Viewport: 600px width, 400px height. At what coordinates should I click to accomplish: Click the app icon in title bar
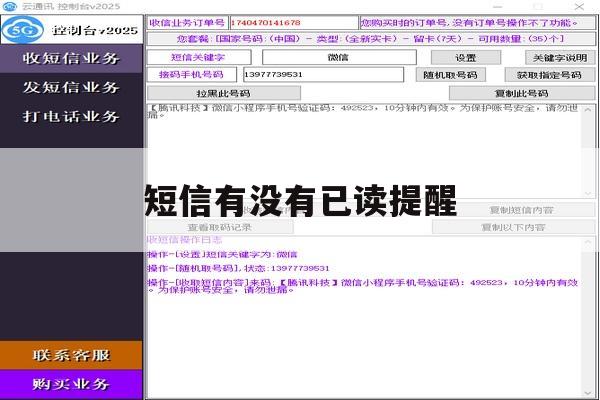(x=10, y=7)
